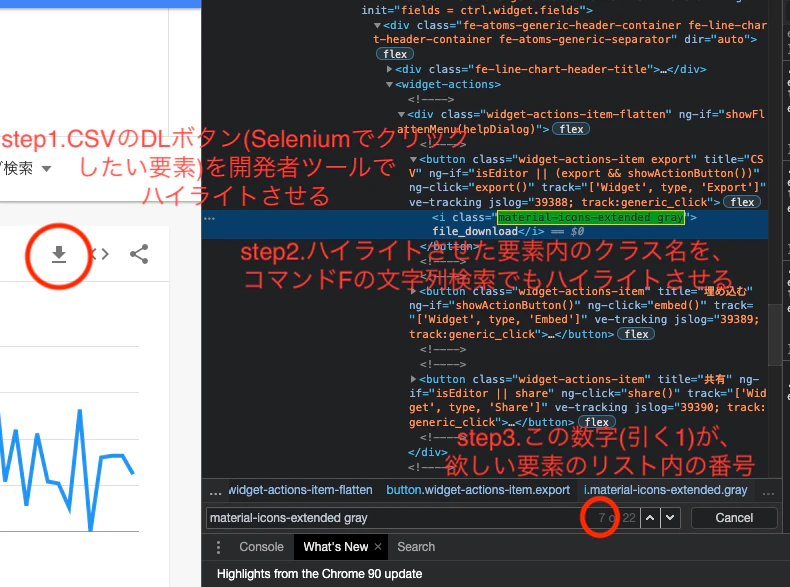Show earlier breadcrumbs via left ellipsis
Viewport: 790px width, 587px height.
[x=215, y=491]
